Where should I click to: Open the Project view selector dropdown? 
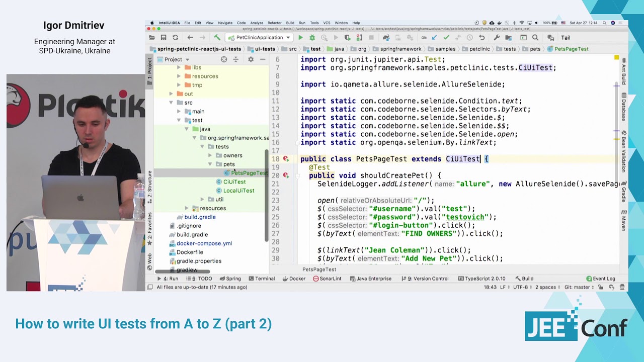coord(174,59)
